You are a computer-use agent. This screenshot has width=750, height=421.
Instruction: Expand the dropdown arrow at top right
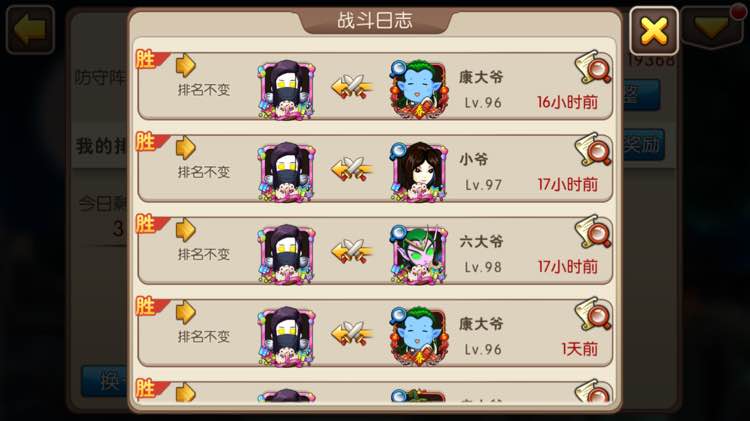click(x=712, y=26)
